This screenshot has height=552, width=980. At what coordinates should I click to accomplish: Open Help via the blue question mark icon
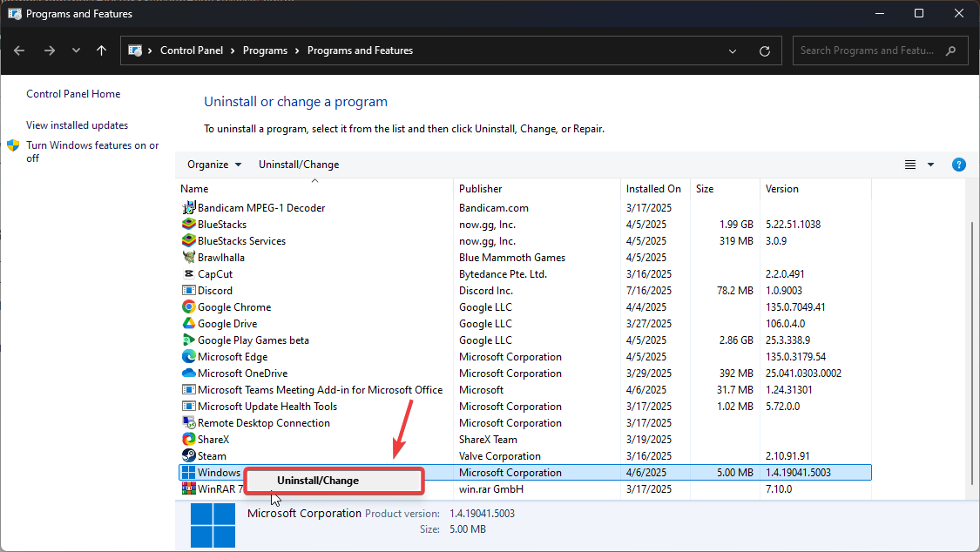point(959,164)
